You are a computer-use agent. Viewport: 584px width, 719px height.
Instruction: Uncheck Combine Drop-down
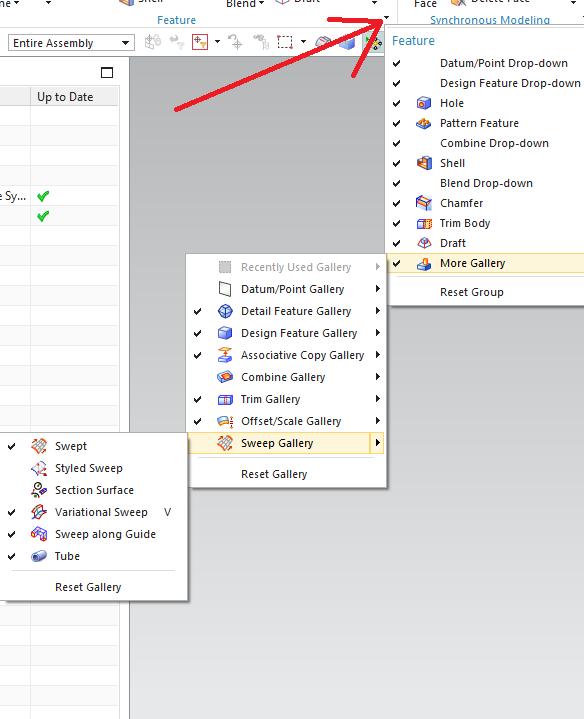(397, 144)
